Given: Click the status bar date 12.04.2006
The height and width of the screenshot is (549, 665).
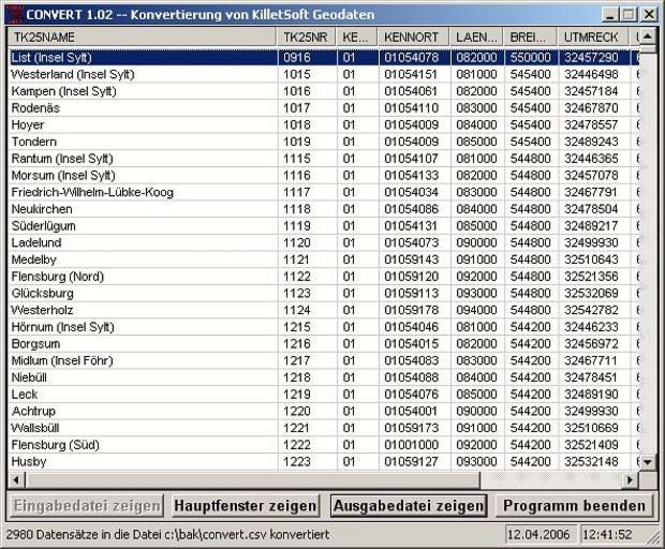Looking at the screenshot, I should click(539, 535).
